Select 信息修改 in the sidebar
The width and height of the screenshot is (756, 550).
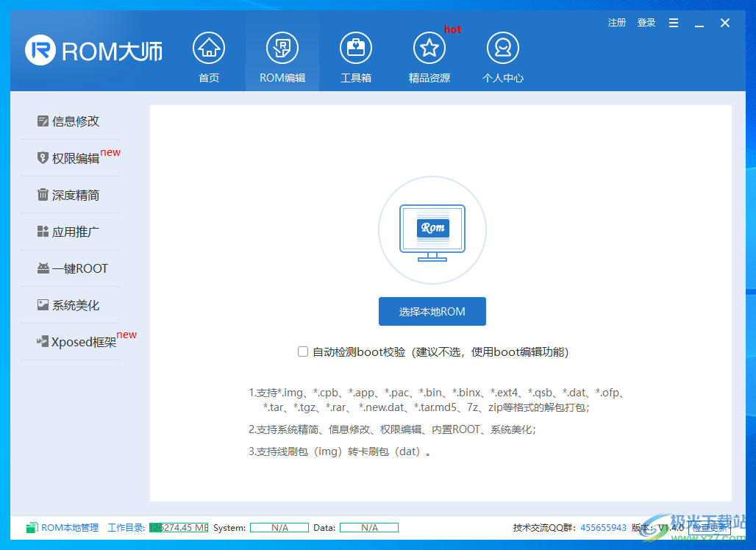(68, 121)
